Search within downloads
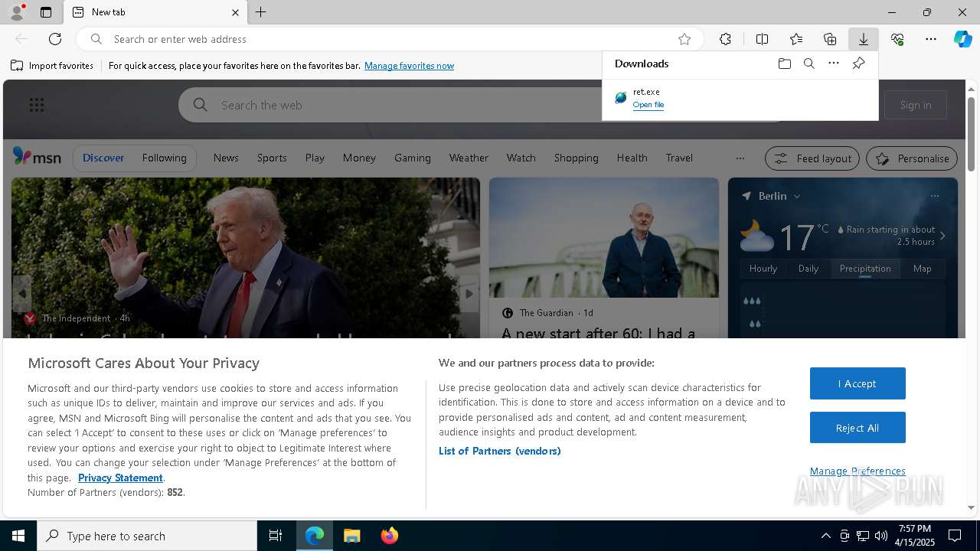The height and width of the screenshot is (551, 980). click(x=808, y=64)
